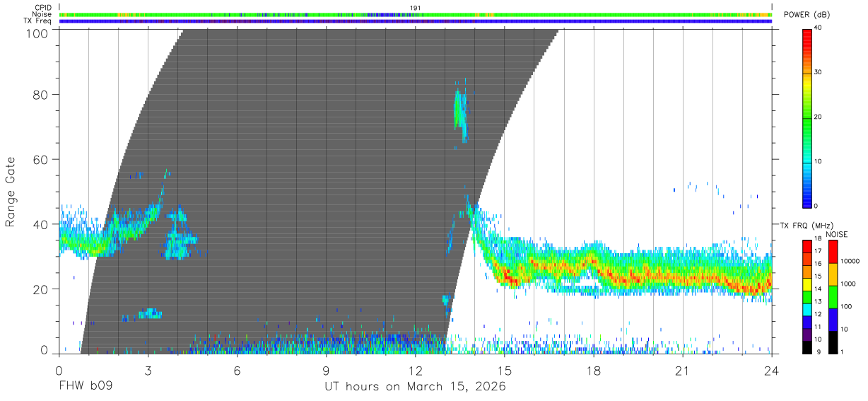Click the 'NOISE' legend title

[x=836, y=234]
